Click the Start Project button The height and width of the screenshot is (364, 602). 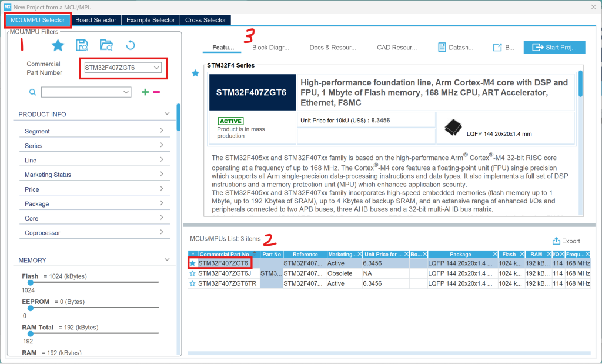point(554,47)
